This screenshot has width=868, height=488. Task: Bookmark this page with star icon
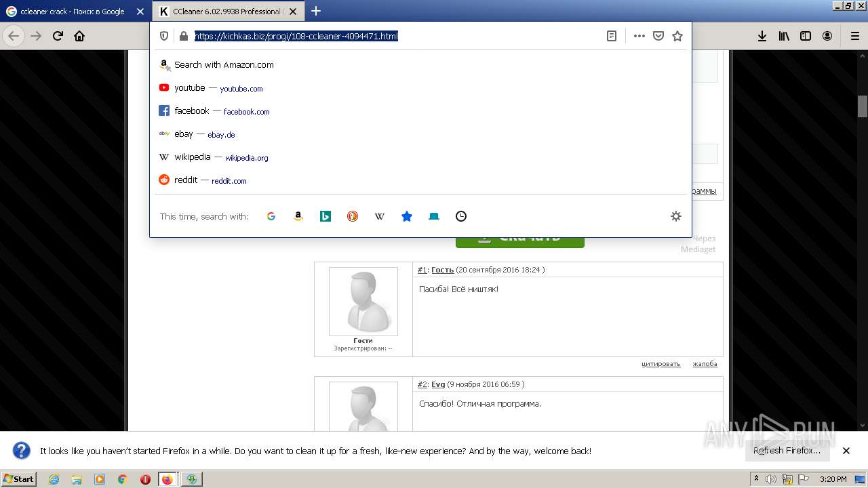(677, 36)
